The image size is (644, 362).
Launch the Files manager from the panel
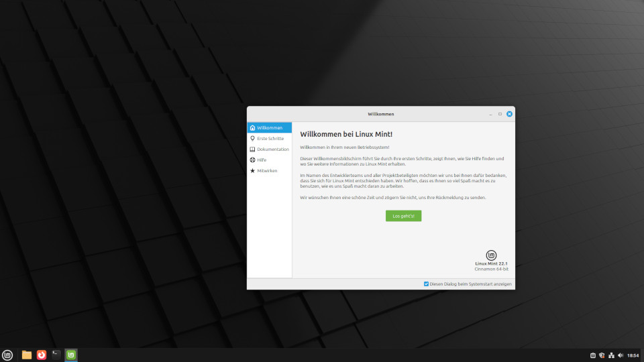tap(27, 355)
